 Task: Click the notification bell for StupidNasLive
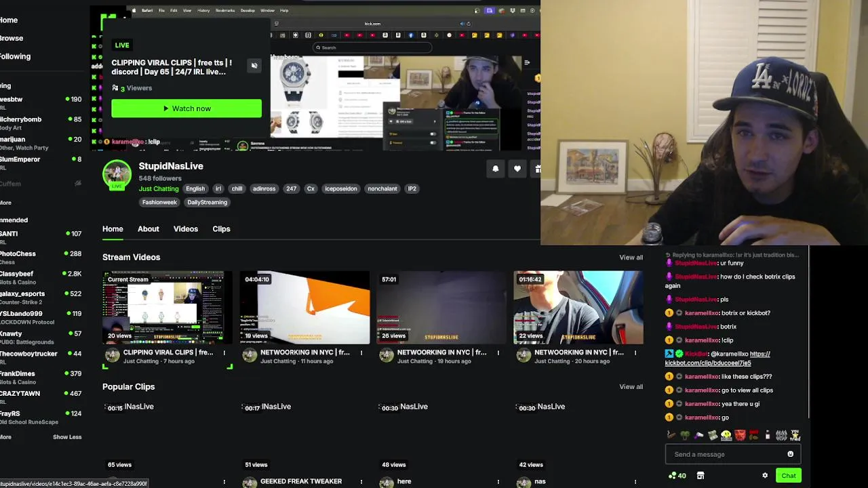click(496, 169)
